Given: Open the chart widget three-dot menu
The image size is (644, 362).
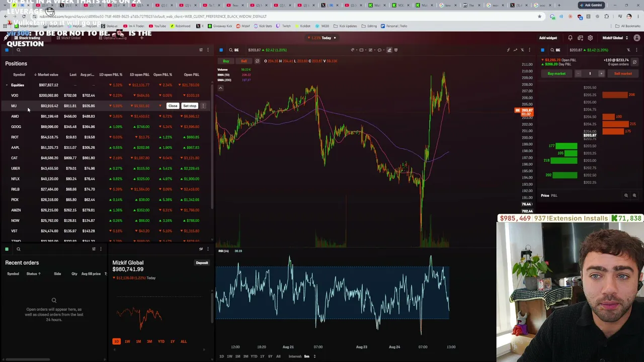Looking at the screenshot, I should pyautogui.click(x=529, y=50).
